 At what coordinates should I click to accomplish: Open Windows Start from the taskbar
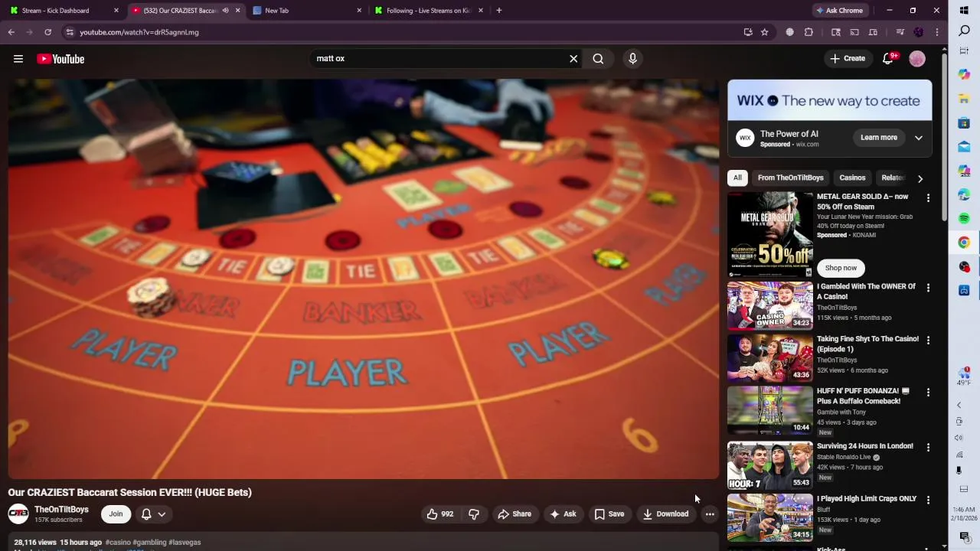pyautogui.click(x=964, y=10)
